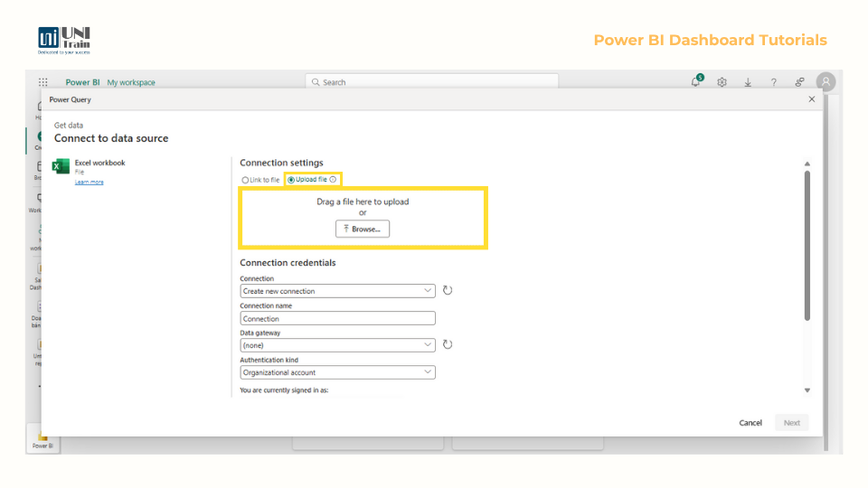Screen dimensions: 868x488
Task: Refresh the Connection list
Action: click(448, 290)
